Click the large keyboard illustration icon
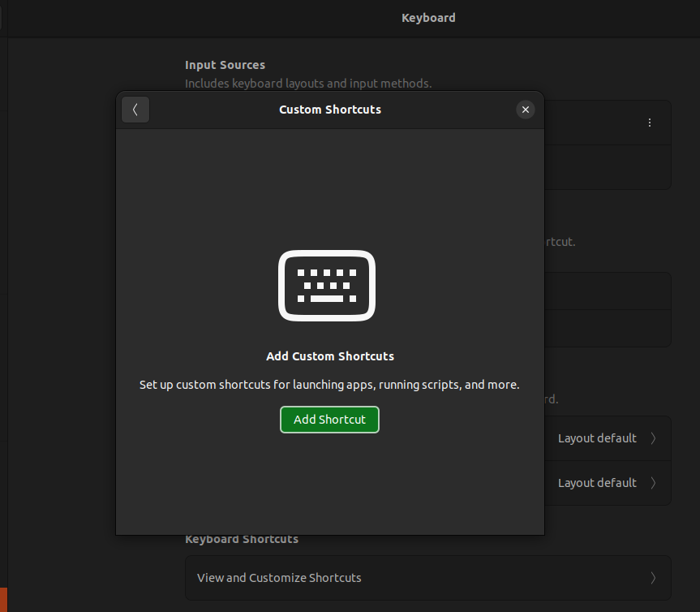Image resolution: width=700 pixels, height=612 pixels. point(328,286)
